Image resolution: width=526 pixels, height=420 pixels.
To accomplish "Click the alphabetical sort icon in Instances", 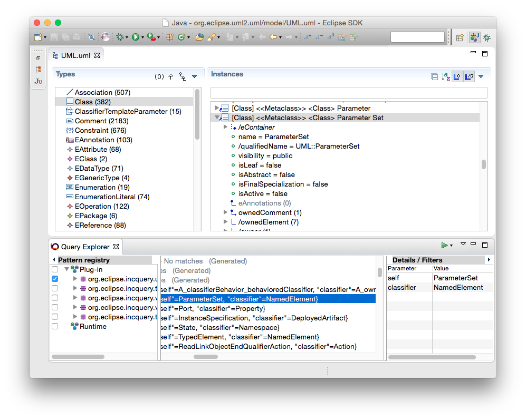I will (x=446, y=77).
